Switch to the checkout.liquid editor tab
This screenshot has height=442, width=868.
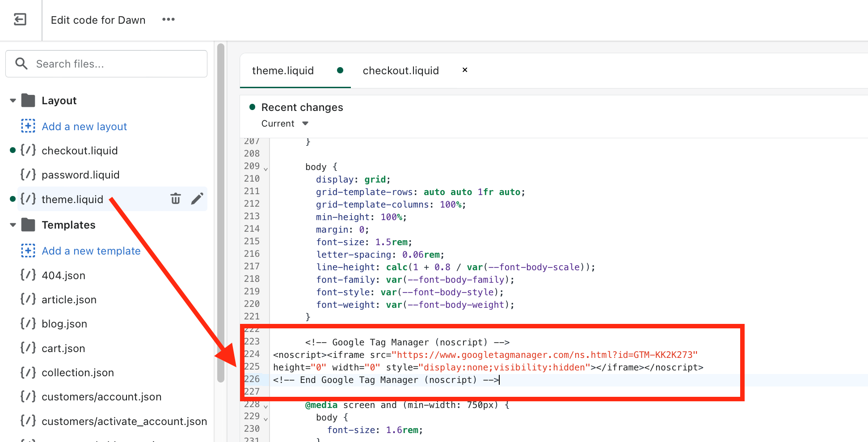click(401, 71)
